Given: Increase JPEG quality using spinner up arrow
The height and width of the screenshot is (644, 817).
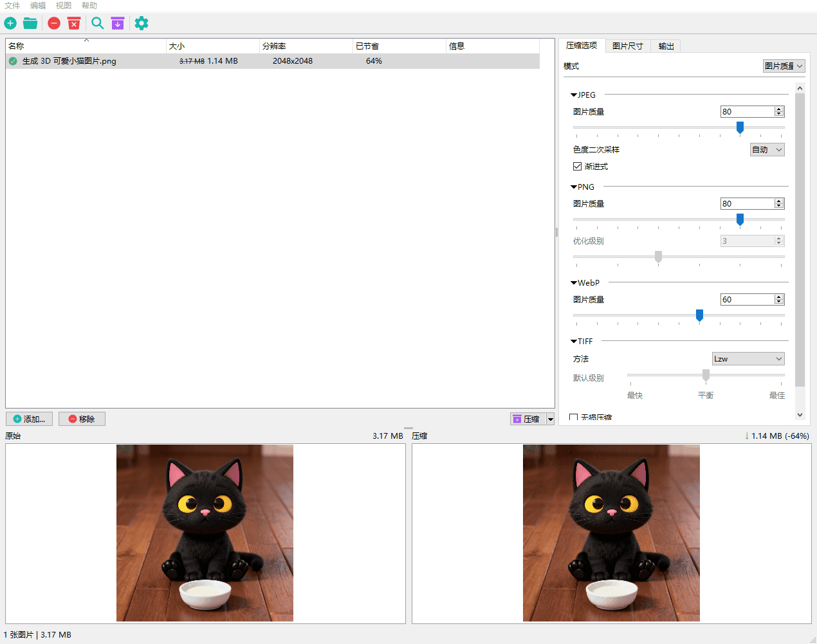Looking at the screenshot, I should click(x=779, y=109).
